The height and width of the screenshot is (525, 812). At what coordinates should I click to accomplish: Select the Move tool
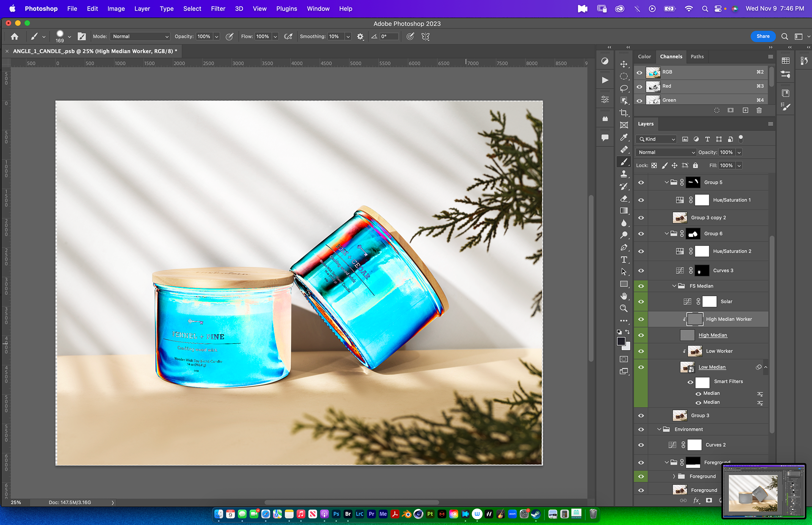point(624,64)
